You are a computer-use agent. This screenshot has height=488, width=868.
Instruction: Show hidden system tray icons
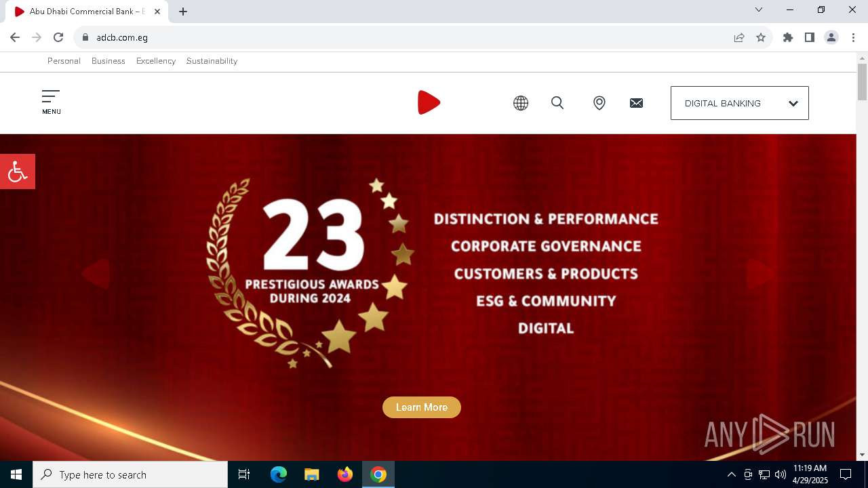pos(731,474)
